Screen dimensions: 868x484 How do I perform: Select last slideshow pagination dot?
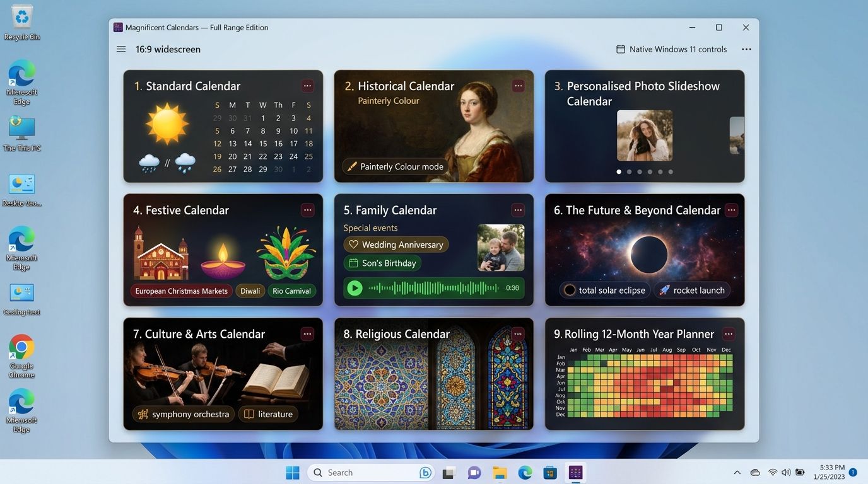(671, 171)
